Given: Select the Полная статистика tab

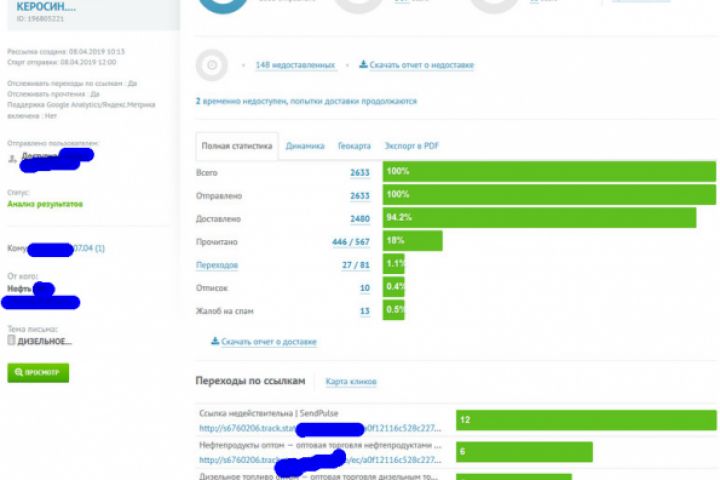Looking at the screenshot, I should (x=237, y=146).
